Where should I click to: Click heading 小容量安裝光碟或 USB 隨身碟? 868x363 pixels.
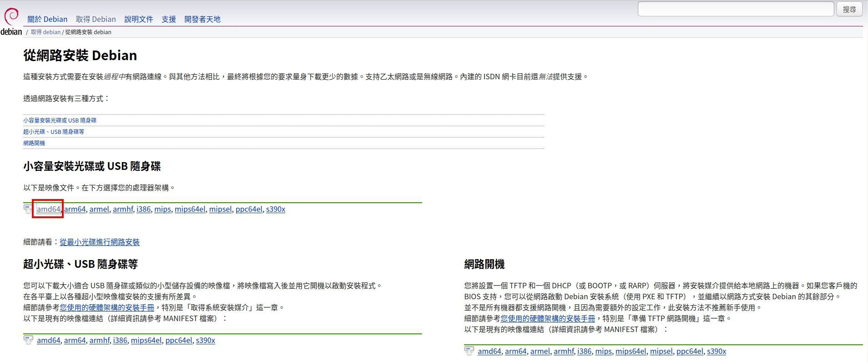[92, 166]
